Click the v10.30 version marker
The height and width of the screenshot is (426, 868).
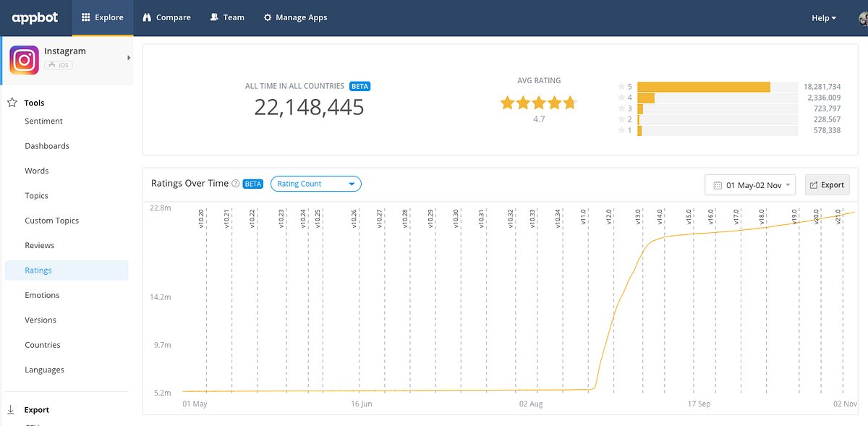coord(455,218)
